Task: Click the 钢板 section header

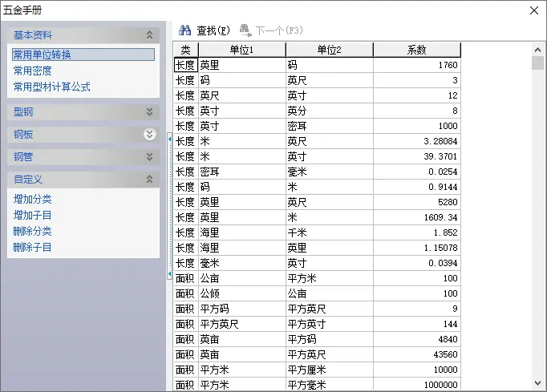Action: (x=83, y=134)
